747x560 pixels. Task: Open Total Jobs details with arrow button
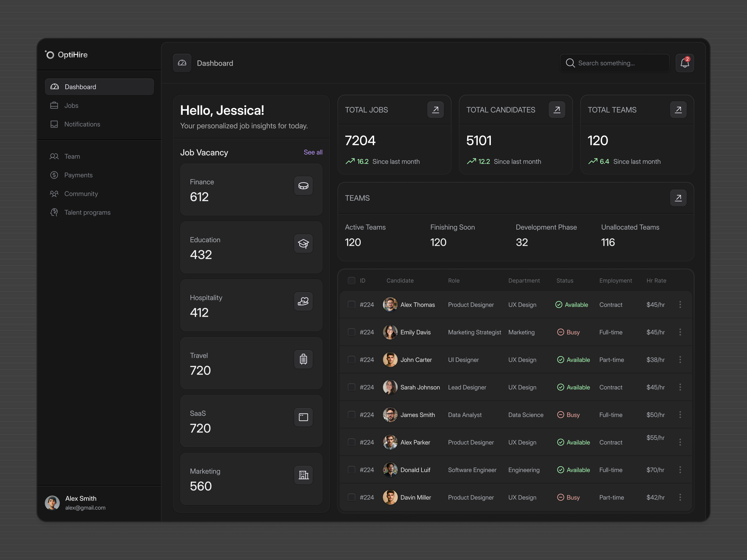[436, 110]
